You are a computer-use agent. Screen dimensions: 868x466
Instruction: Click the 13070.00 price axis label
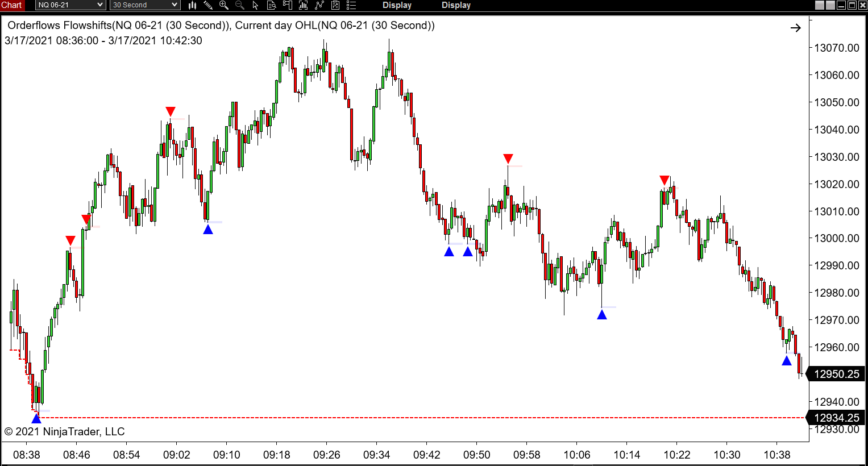[x=837, y=48]
